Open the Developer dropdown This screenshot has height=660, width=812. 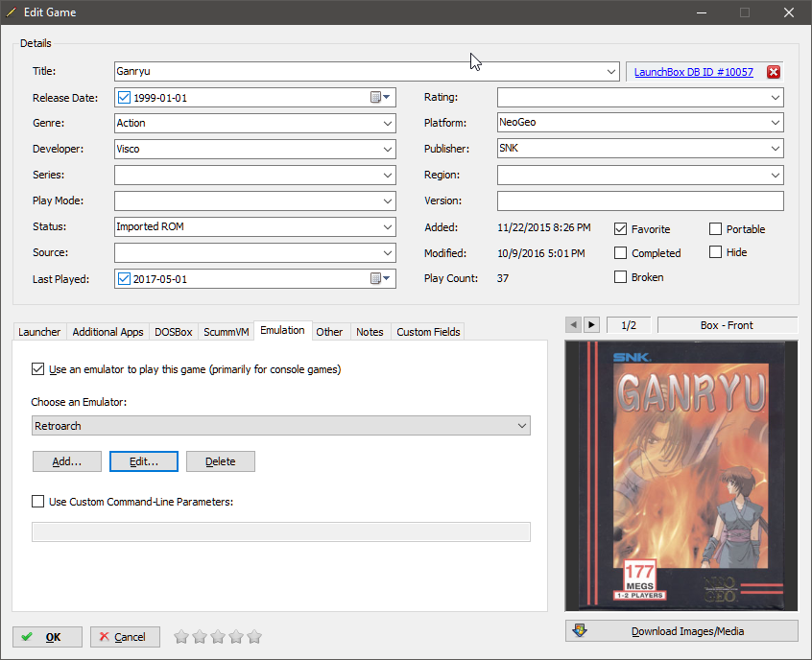coord(388,149)
